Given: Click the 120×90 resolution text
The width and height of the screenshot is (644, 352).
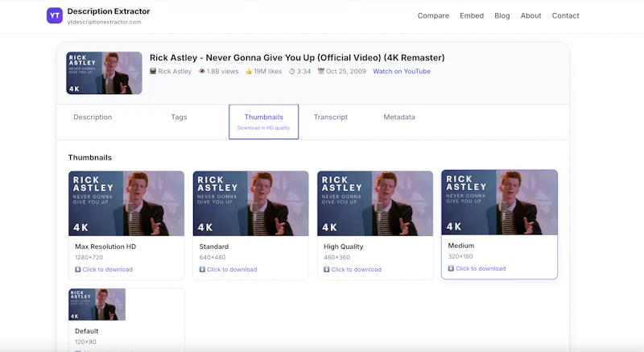Looking at the screenshot, I should (x=85, y=342).
